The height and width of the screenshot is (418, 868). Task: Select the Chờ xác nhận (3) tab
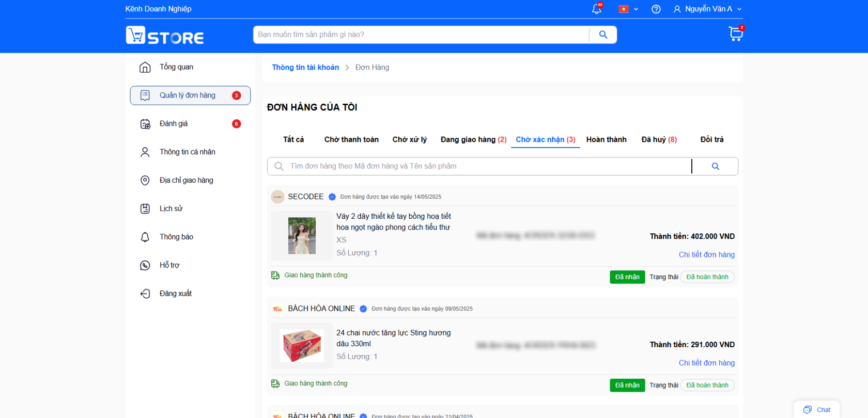click(546, 139)
